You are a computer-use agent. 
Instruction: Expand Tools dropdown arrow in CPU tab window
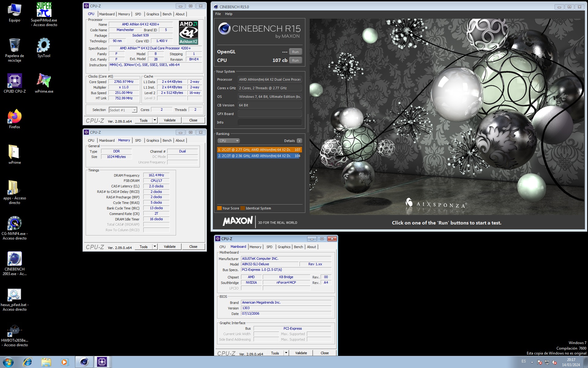click(x=155, y=120)
